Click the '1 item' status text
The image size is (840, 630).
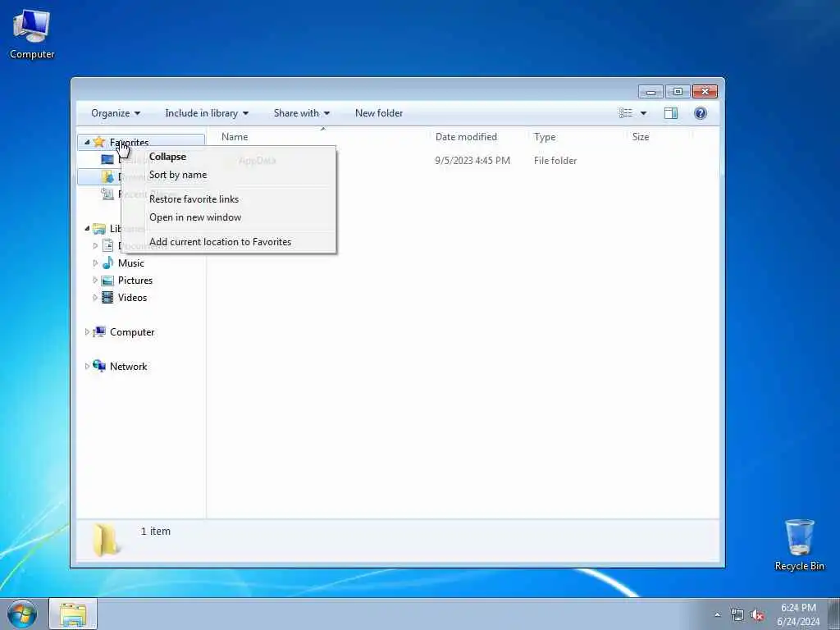156,531
